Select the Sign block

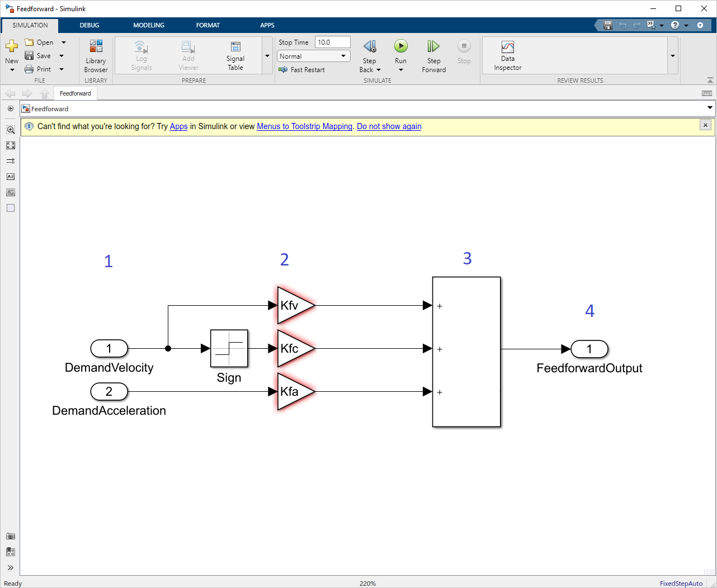click(229, 348)
